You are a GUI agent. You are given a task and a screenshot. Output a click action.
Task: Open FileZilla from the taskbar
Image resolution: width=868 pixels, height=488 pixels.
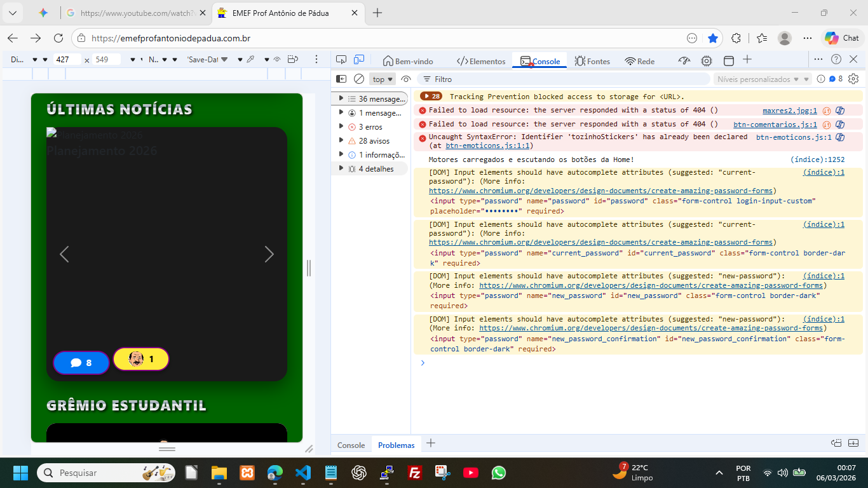[x=415, y=473]
